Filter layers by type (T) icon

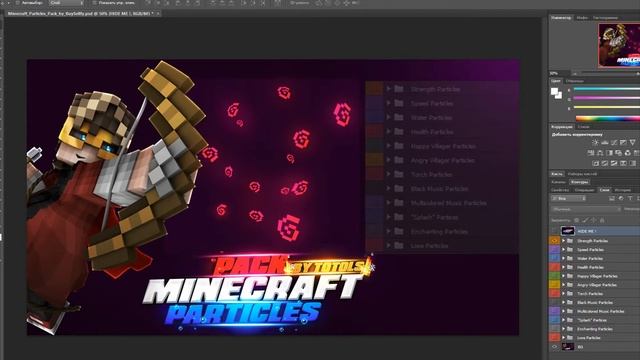[x=630, y=198]
